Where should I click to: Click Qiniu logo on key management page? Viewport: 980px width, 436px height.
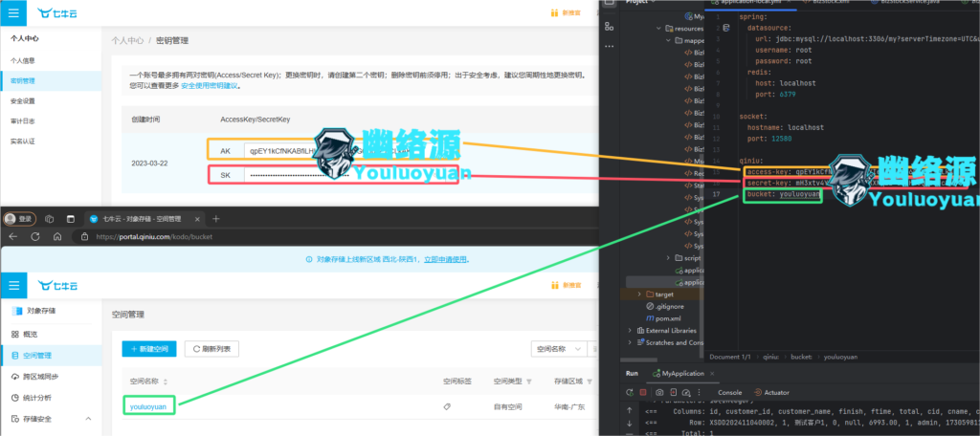click(x=57, y=12)
